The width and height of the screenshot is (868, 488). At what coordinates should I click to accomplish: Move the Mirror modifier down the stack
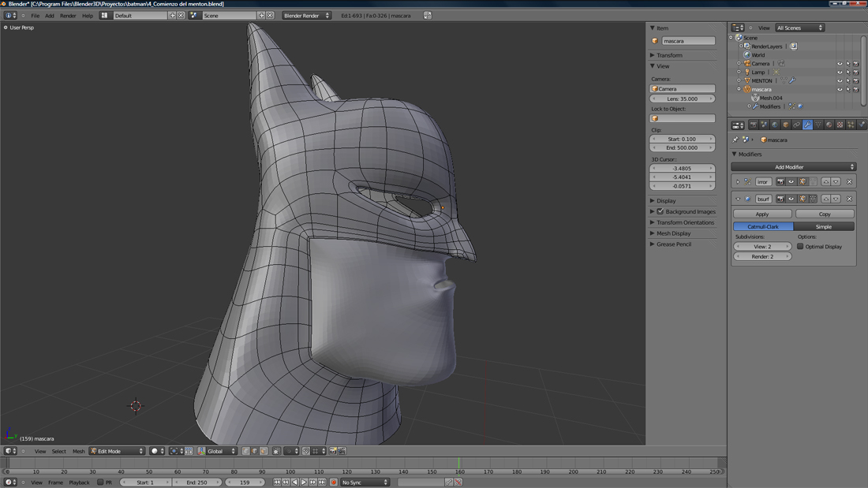point(836,181)
